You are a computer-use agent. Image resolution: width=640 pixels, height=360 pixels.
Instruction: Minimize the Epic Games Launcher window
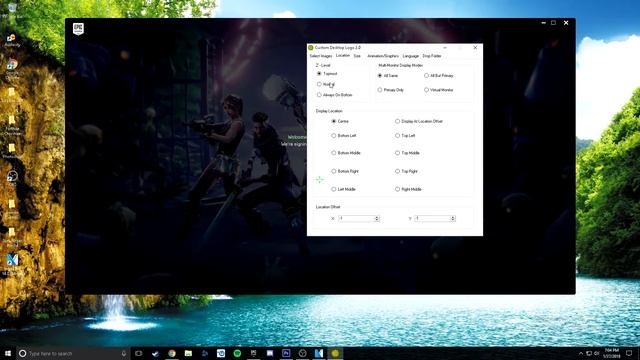point(543,23)
